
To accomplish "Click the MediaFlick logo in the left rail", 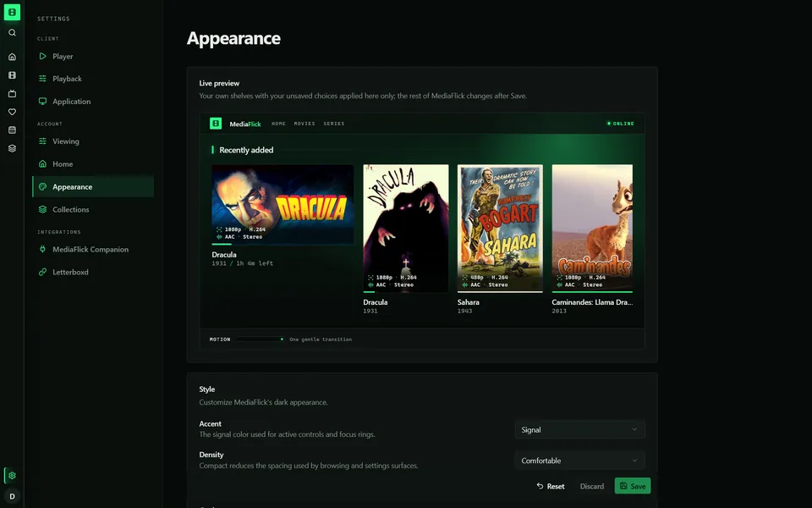I will pos(12,12).
